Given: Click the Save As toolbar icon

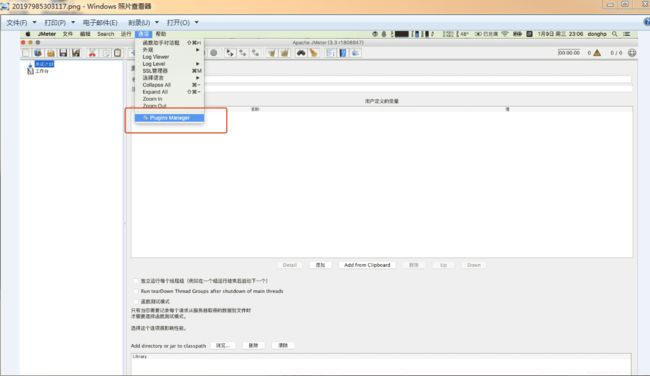Looking at the screenshot, I should pyautogui.click(x=76, y=53).
